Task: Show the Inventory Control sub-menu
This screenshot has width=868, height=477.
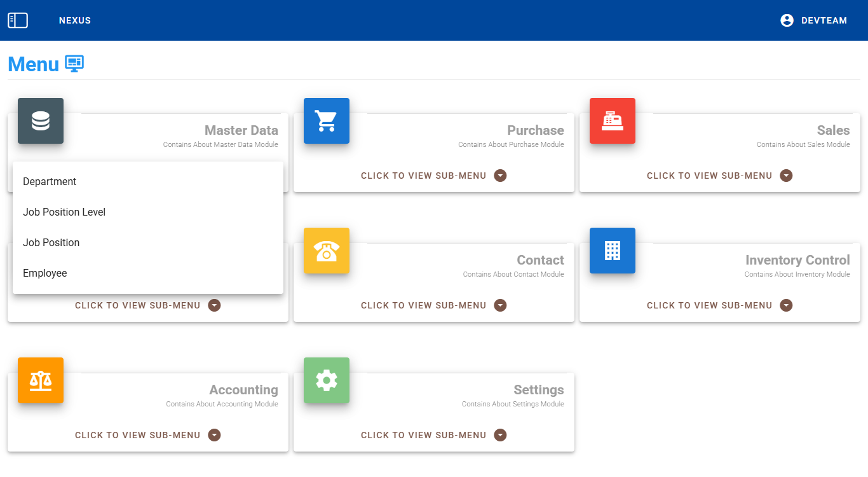Action: 719,305
